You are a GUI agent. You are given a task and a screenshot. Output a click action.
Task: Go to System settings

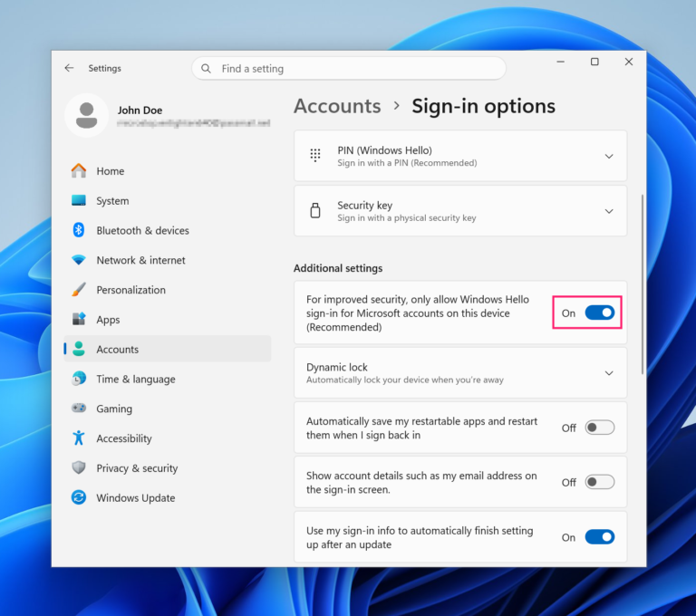tap(168, 200)
